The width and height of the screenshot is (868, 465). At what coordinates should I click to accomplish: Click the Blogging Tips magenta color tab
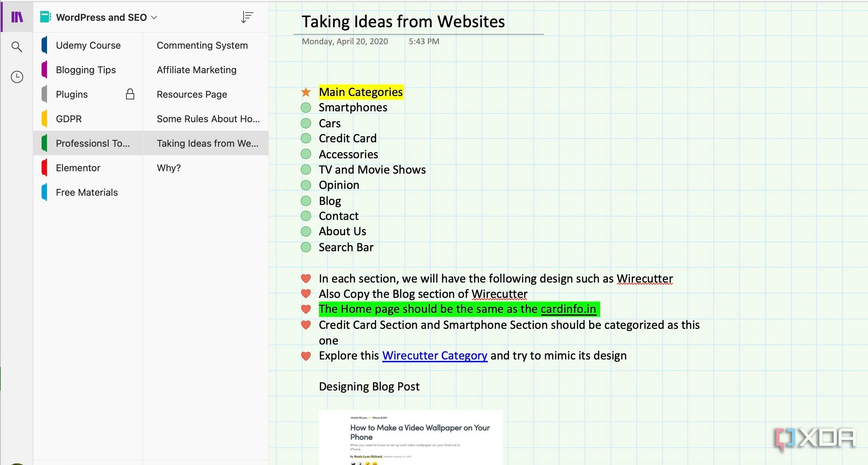pos(44,70)
